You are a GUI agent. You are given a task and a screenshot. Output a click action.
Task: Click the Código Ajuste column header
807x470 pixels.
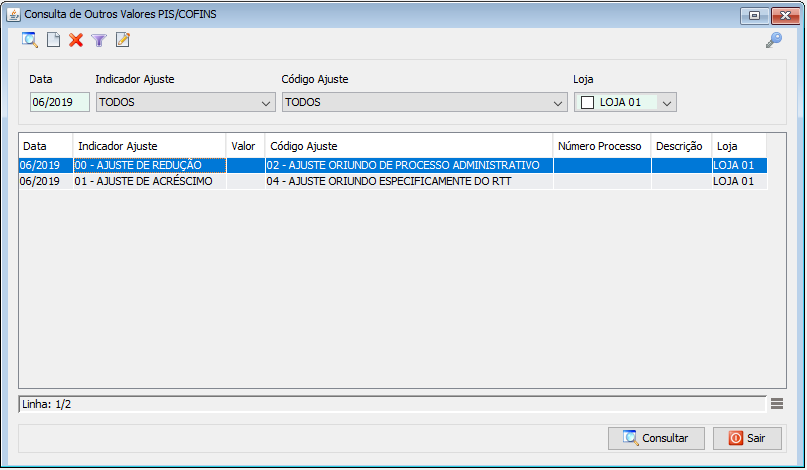click(x=409, y=146)
